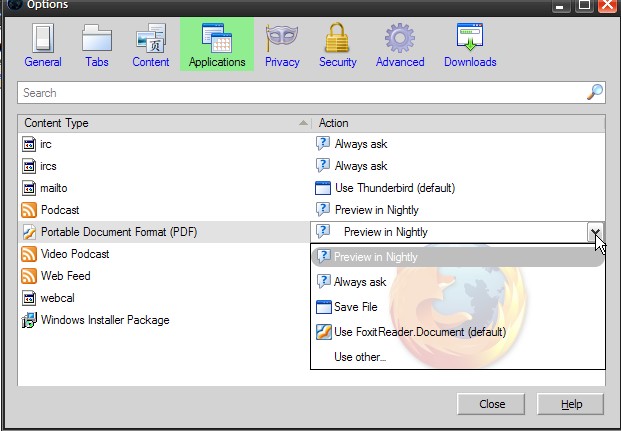Choose Use other… option
This screenshot has width=621, height=431.
pyautogui.click(x=458, y=357)
